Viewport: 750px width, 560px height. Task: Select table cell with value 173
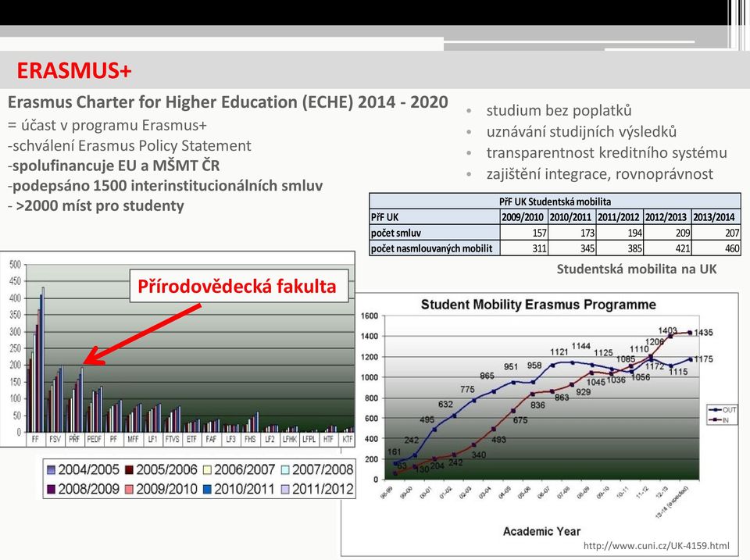pos(572,233)
